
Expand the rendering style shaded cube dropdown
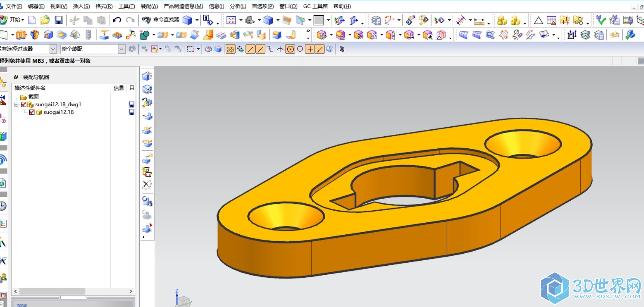(x=278, y=20)
